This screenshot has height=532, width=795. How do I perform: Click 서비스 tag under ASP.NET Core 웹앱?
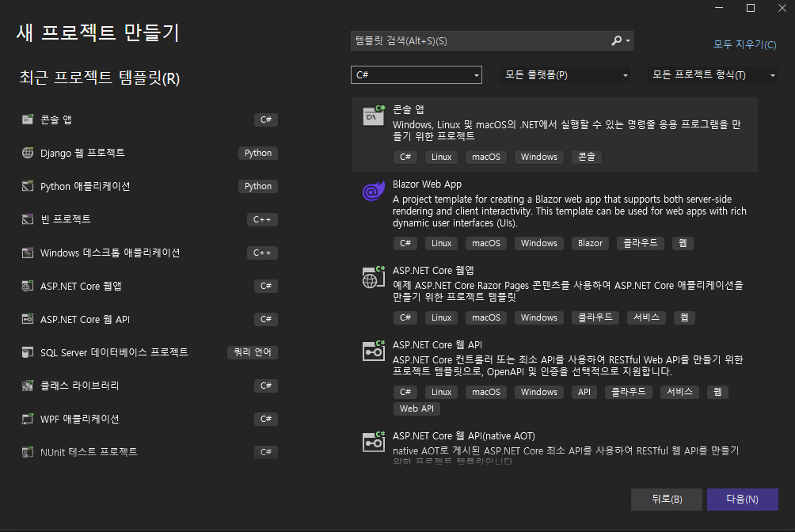pyautogui.click(x=646, y=317)
